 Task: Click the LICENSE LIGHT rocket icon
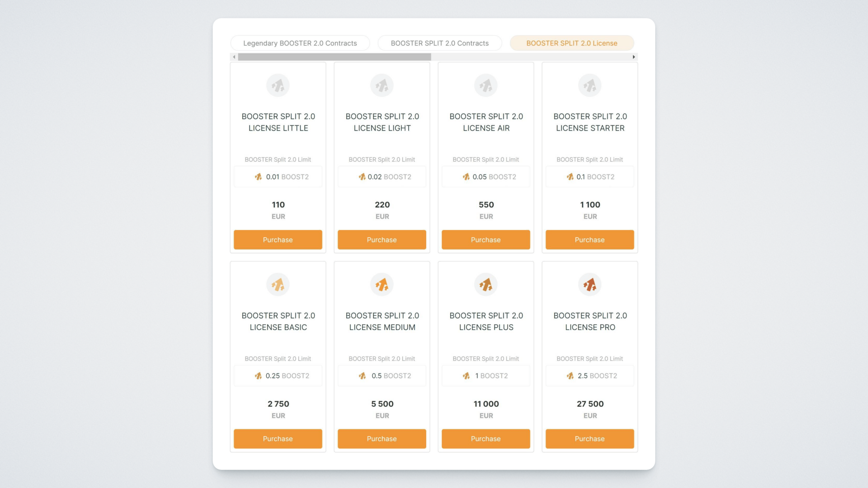382,85
